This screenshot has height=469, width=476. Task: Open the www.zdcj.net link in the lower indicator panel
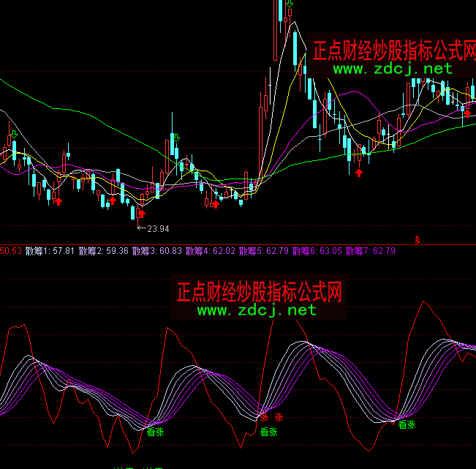[257, 310]
